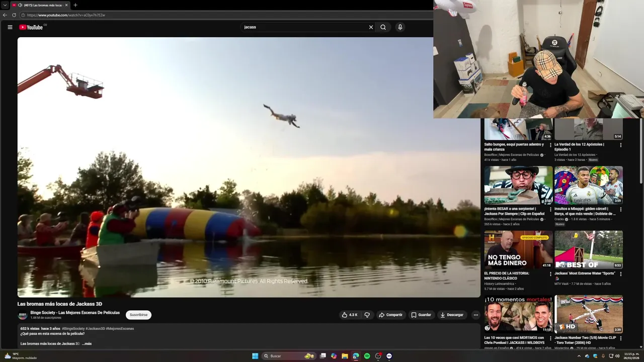This screenshot has width=644, height=362.
Task: Select the "Las bromas más locas" browser tab
Action: (x=39, y=5)
